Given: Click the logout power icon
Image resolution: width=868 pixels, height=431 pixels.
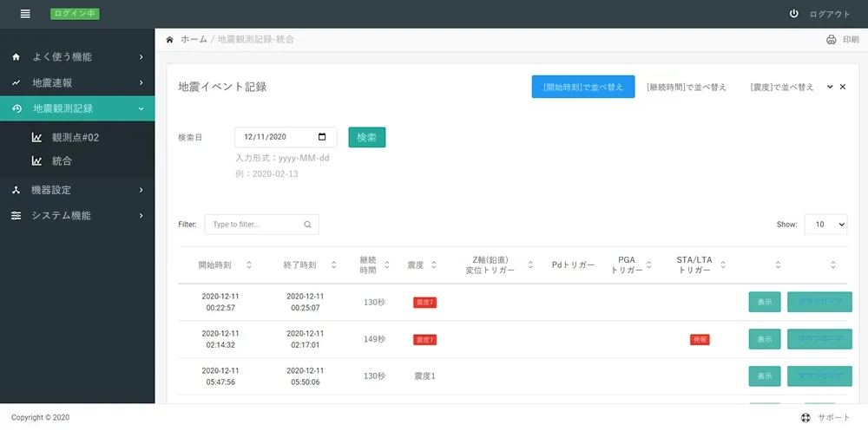Looking at the screenshot, I should 794,14.
